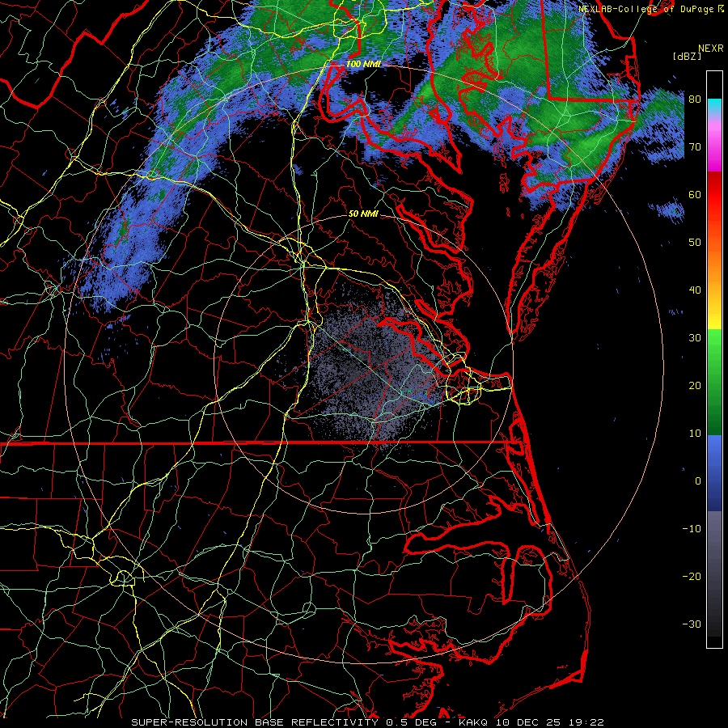This screenshot has height=728, width=728.
Task: Click the Super-Resolution Base Reflectivity caption
Action: tap(368, 722)
